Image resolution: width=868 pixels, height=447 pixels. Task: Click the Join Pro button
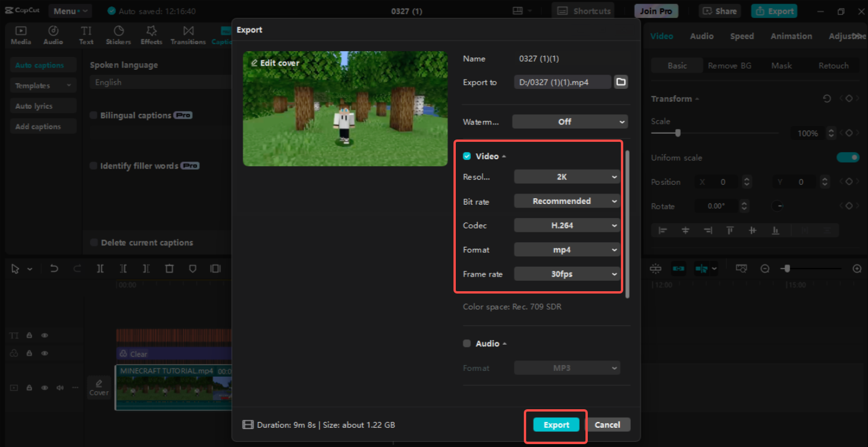[x=656, y=10]
